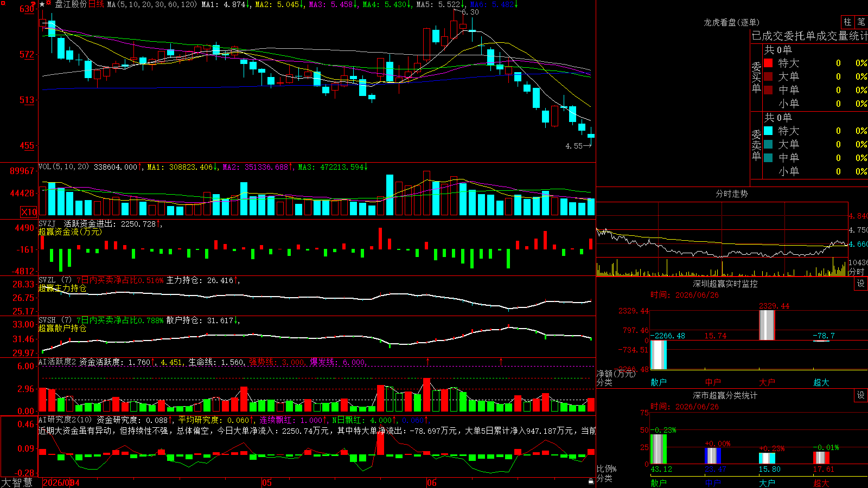Click the 6.30 high price label
The height and width of the screenshot is (488, 868).
point(470,12)
